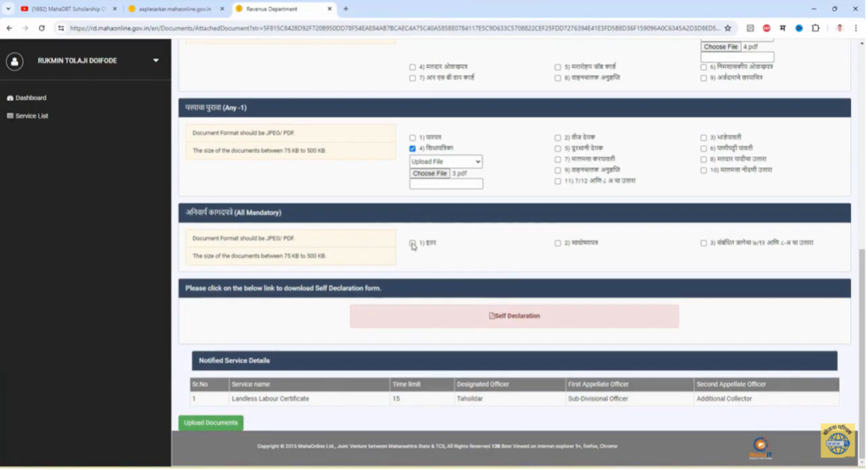The height and width of the screenshot is (470, 868).
Task: Uncheck the '4) शिधापत्रिका' checkbox
Action: pos(413,148)
